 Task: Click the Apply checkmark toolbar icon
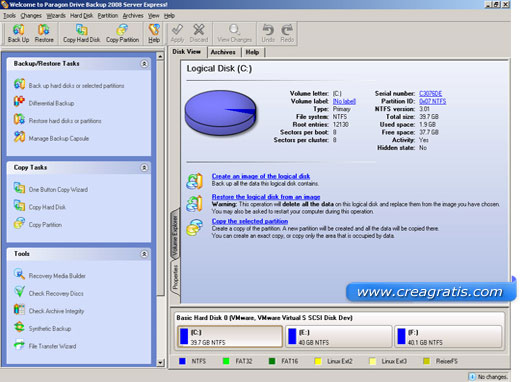[177, 30]
